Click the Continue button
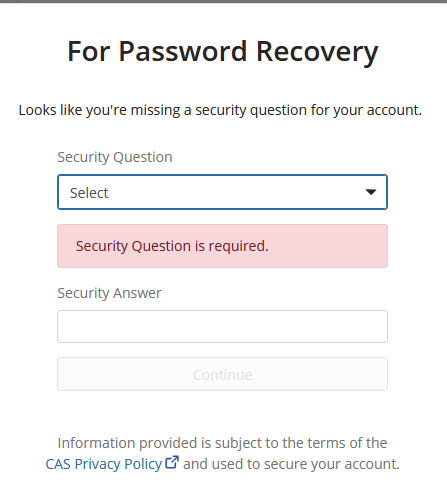Image resolution: width=447 pixels, height=488 pixels. [x=222, y=374]
